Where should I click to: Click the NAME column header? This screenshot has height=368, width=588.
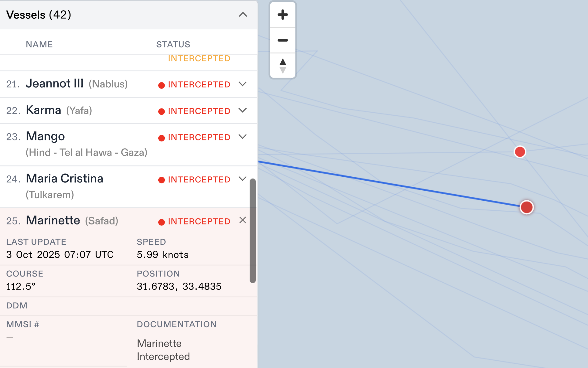[39, 45]
